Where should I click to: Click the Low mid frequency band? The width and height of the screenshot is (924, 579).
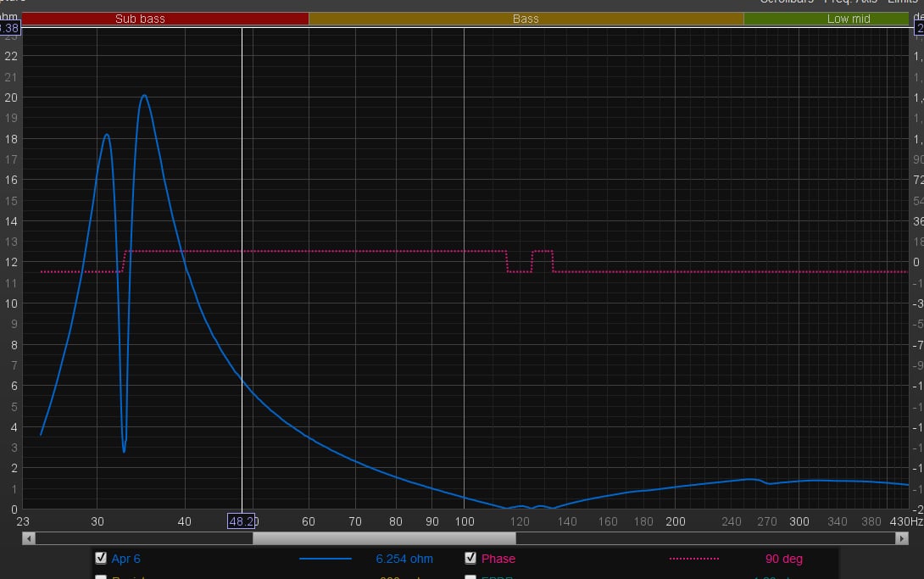coord(827,19)
